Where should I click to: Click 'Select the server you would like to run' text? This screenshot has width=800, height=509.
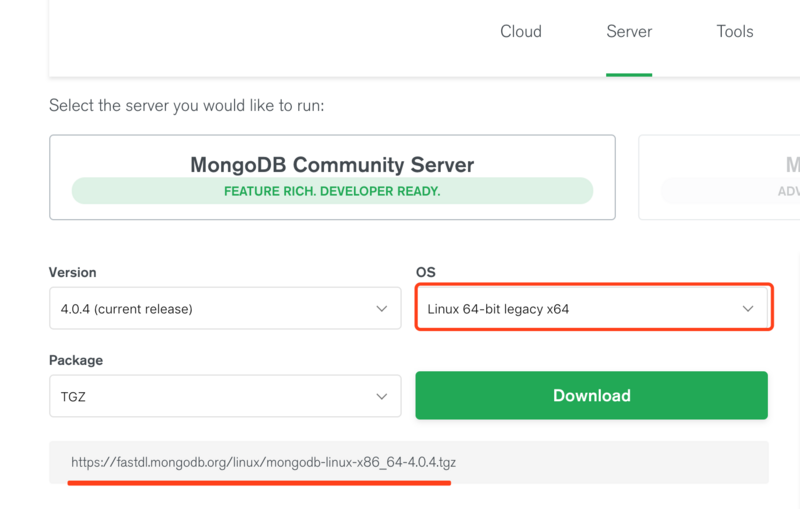pos(186,106)
